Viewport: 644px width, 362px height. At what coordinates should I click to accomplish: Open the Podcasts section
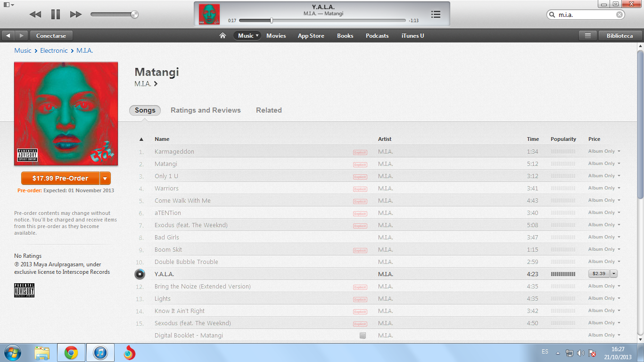tap(377, 35)
